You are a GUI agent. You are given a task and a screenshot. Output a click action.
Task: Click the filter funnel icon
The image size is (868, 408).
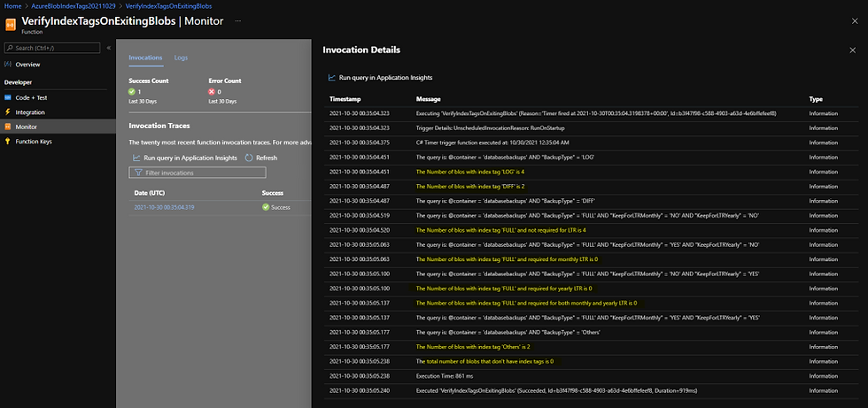pos(138,173)
